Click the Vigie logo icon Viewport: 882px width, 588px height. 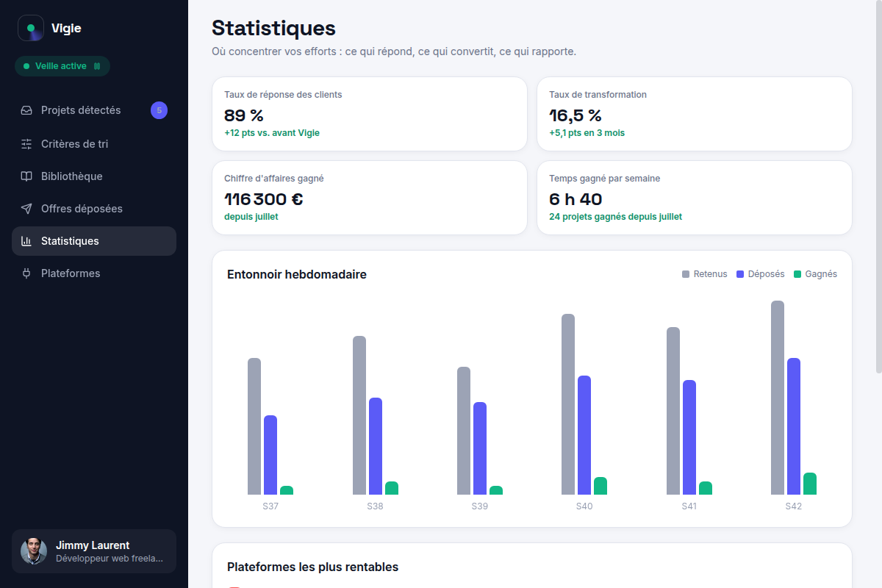coord(31,28)
